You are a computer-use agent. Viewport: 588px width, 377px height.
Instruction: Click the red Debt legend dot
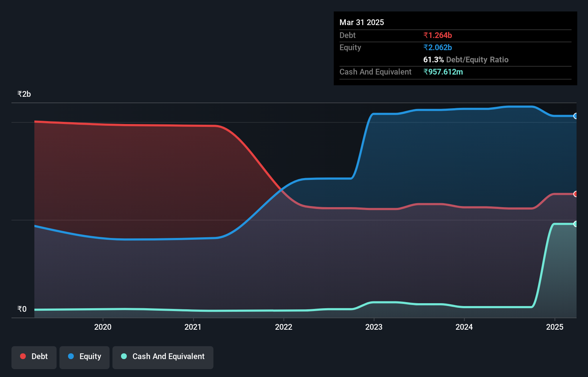click(23, 356)
